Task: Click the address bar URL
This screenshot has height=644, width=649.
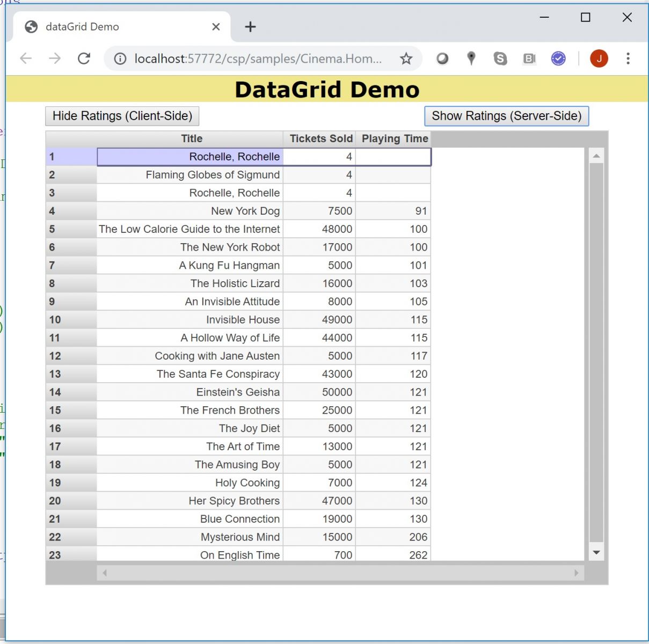Action: point(258,58)
